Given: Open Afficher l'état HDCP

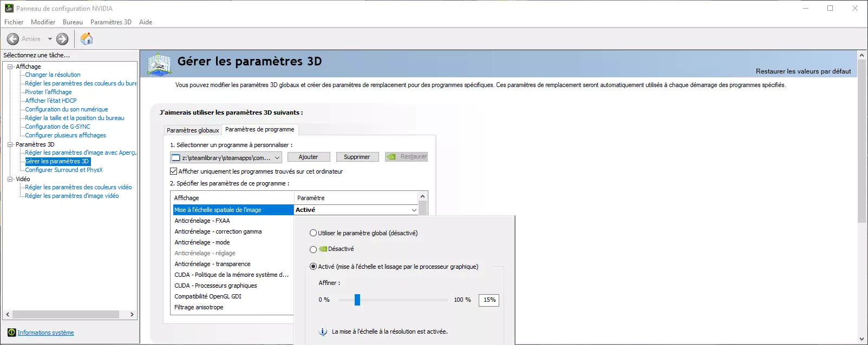Looking at the screenshot, I should [51, 101].
